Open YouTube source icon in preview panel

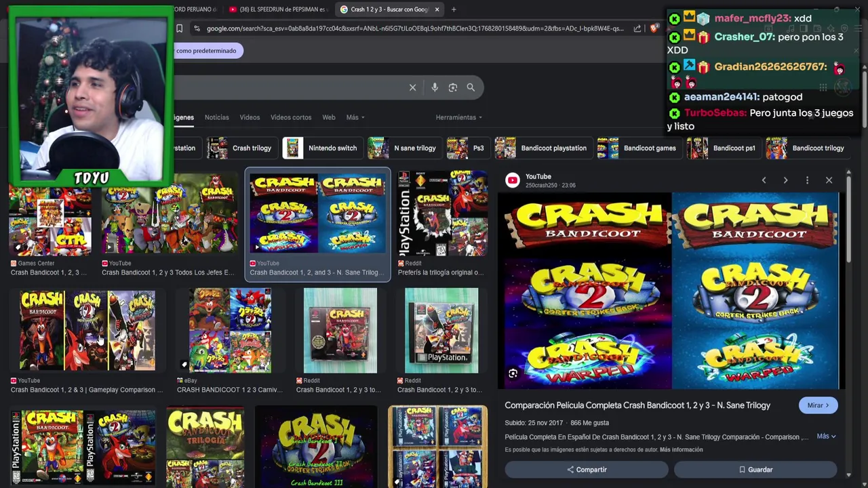513,180
